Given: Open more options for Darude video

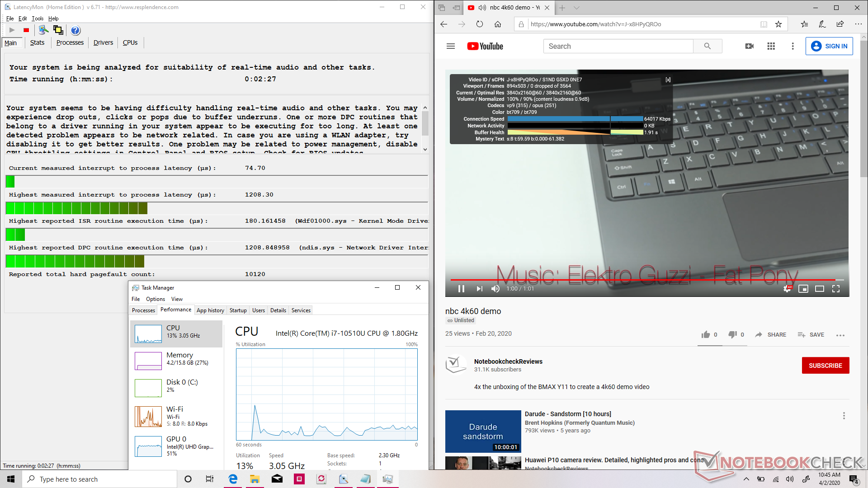Looking at the screenshot, I should point(844,416).
